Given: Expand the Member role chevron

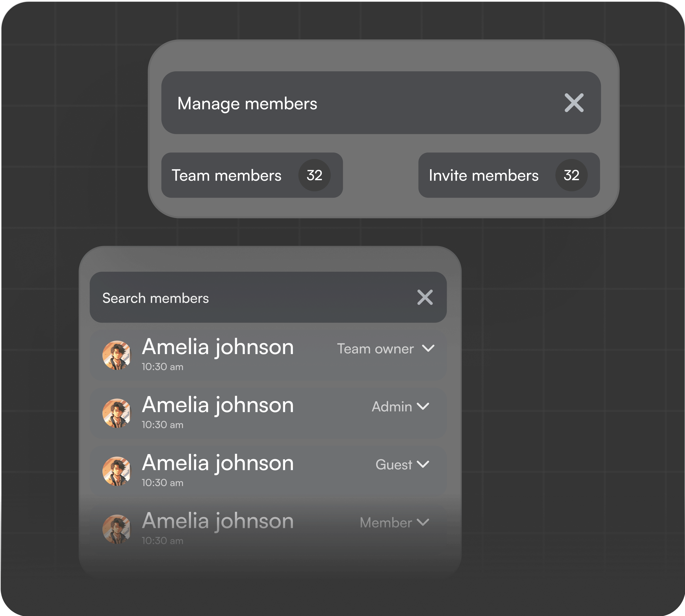Looking at the screenshot, I should tap(423, 522).
